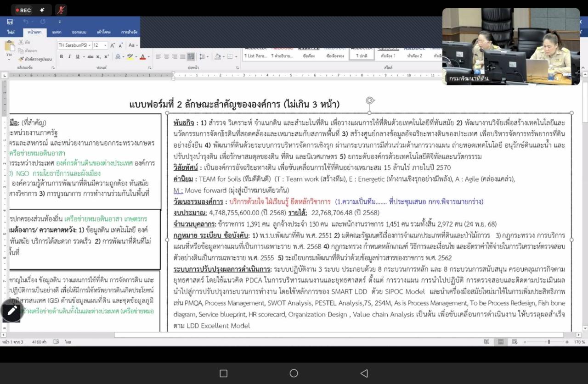The width and height of the screenshot is (588, 384).
Task: Open the line spacing dropdown
Action: click(x=202, y=56)
